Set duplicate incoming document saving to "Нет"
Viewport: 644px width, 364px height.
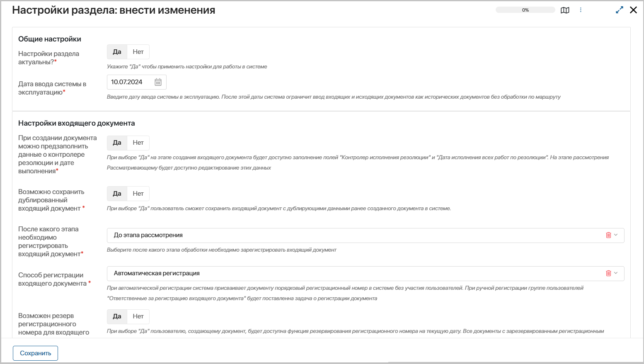click(138, 194)
